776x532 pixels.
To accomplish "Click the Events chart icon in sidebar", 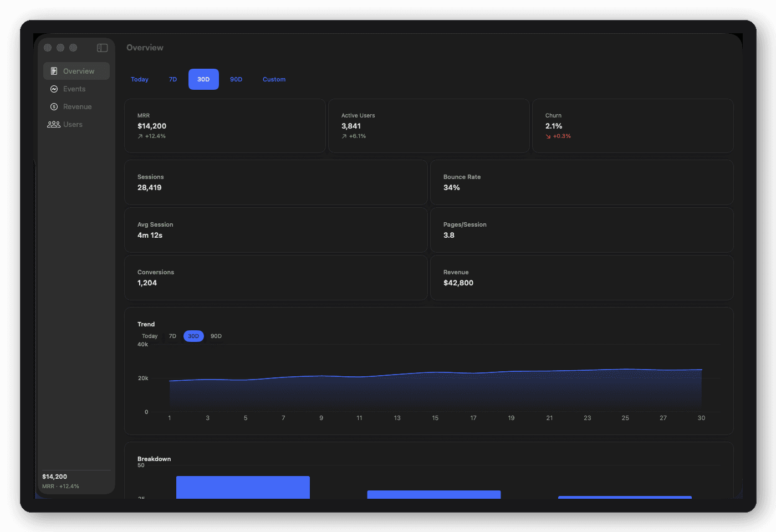I will [54, 89].
